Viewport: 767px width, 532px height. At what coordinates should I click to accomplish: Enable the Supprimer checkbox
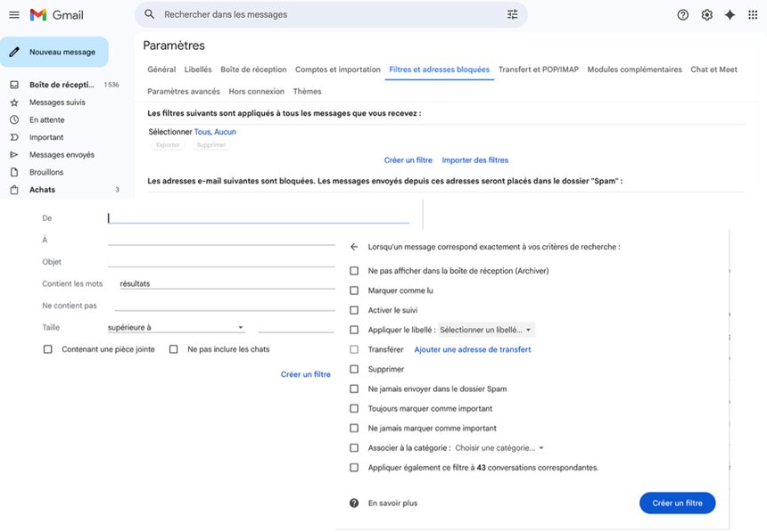[354, 369]
